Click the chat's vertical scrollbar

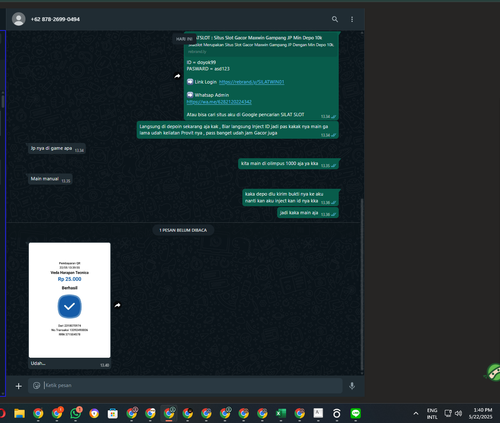coord(362,285)
